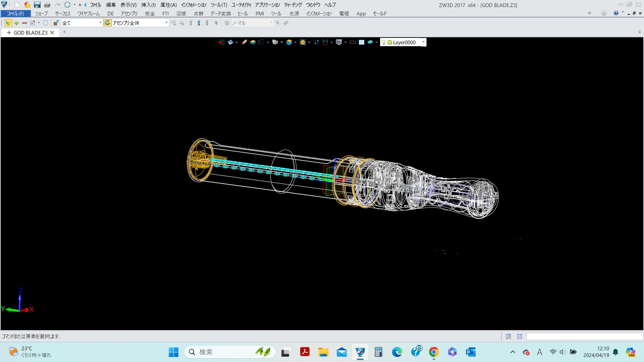Toggle the layer lightbulb visibility icon
The height and width of the screenshot is (362, 644).
point(384,43)
